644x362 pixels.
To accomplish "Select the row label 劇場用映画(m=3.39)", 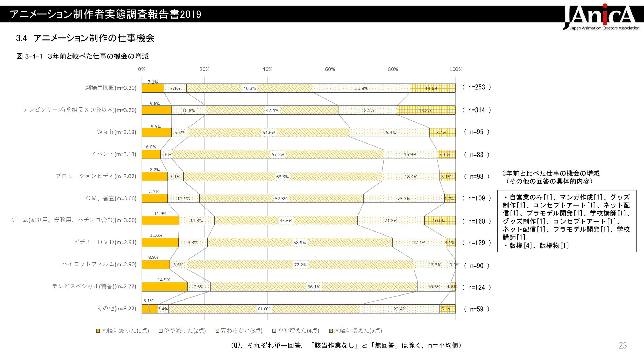I will pos(111,88).
